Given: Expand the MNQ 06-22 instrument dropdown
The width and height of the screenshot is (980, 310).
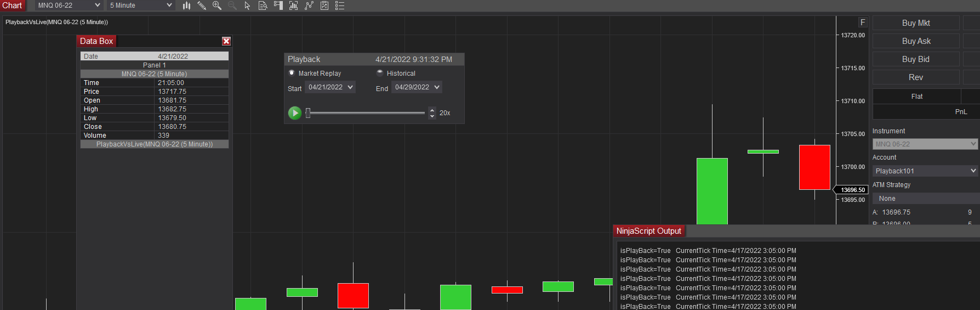Looking at the screenshot, I should [x=69, y=5].
